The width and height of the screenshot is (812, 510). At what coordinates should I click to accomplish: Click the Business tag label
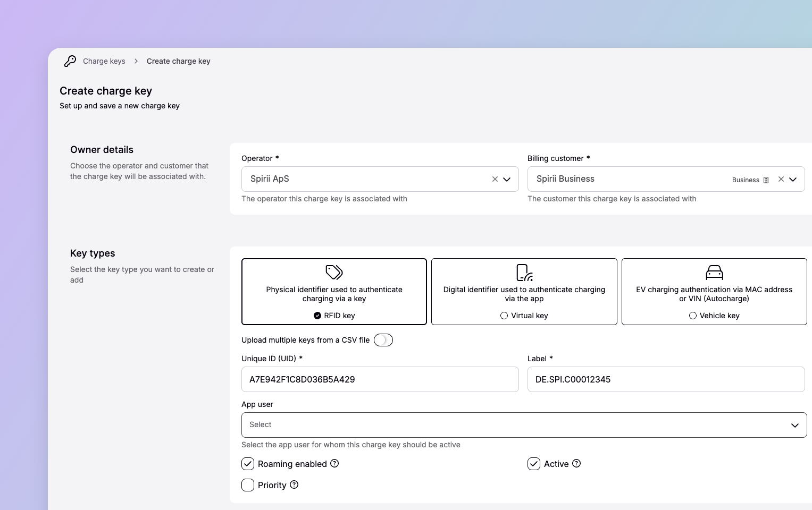746,180
